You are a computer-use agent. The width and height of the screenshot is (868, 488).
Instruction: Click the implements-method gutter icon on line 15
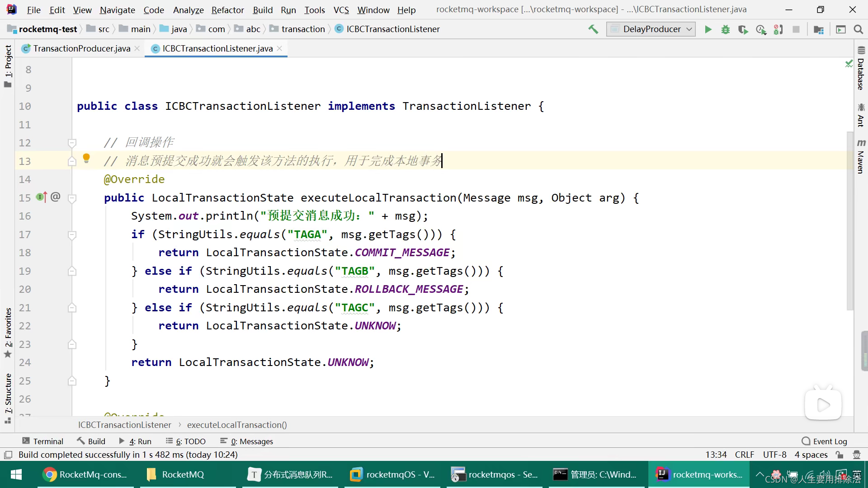point(41,197)
